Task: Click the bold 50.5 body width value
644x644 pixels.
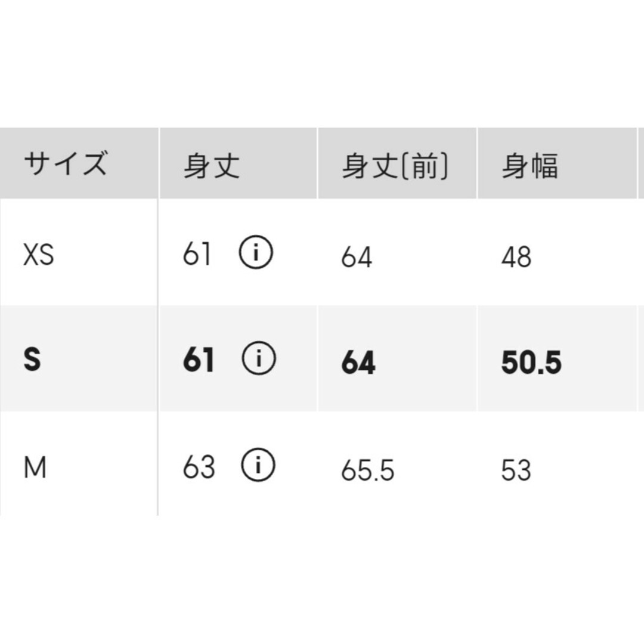Action: pyautogui.click(x=531, y=363)
